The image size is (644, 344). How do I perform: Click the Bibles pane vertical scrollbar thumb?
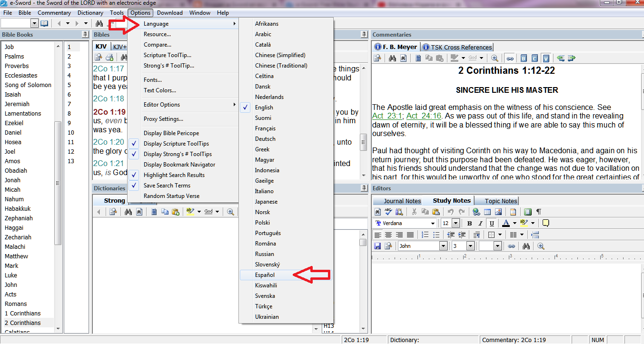(364, 141)
